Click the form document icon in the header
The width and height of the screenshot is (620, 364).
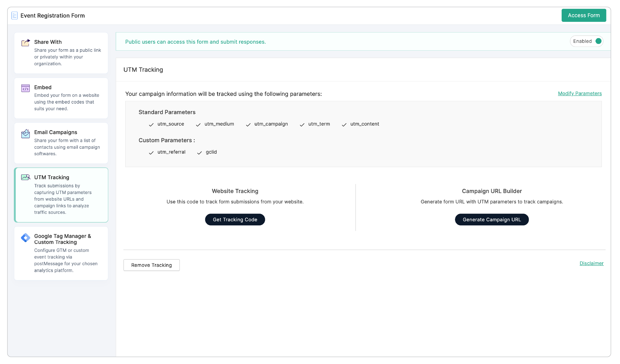click(x=15, y=16)
